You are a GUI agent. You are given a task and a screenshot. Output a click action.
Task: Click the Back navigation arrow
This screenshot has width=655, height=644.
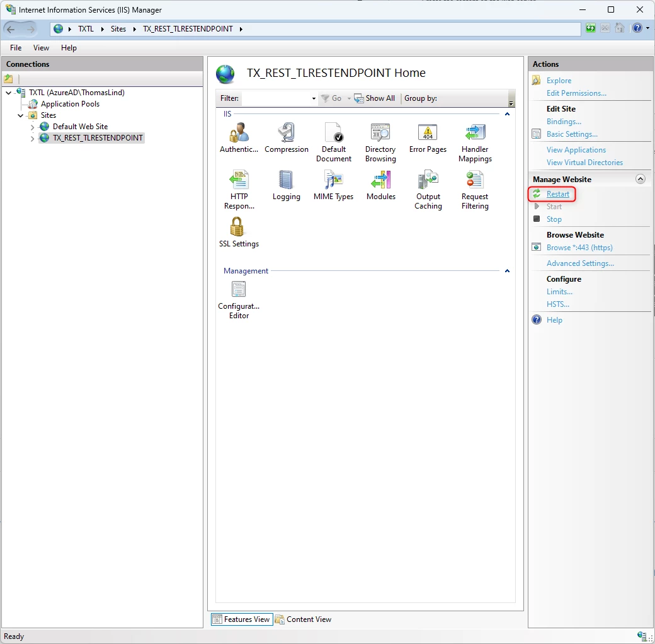(x=11, y=29)
